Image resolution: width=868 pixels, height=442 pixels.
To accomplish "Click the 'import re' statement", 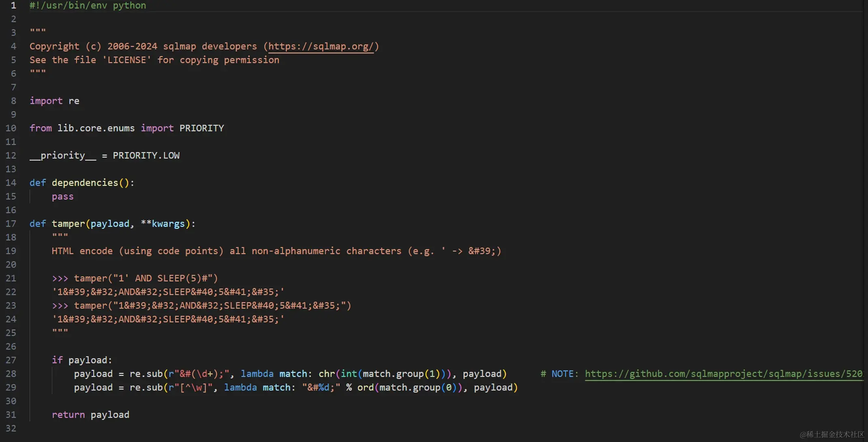I will point(54,101).
